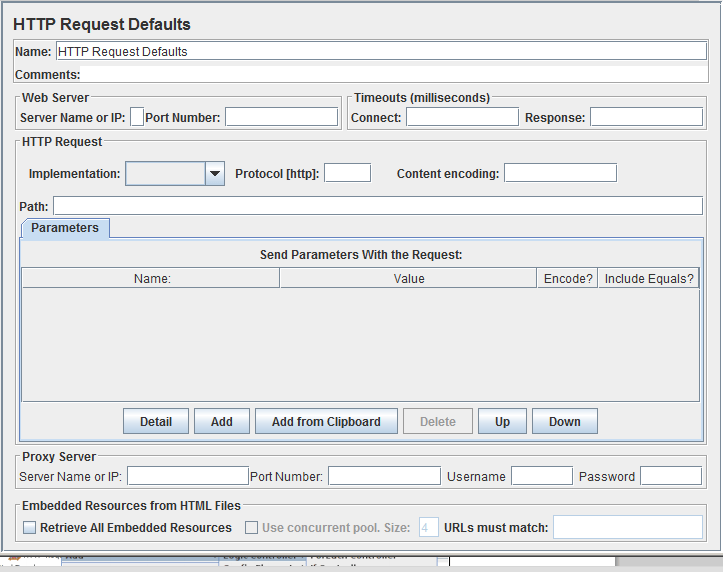This screenshot has height=572, width=723.
Task: Click the Protocol [http] field
Action: [x=348, y=173]
